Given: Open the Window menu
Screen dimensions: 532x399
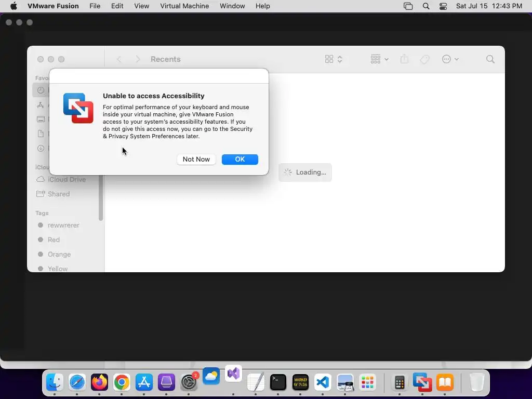Looking at the screenshot, I should [x=232, y=6].
